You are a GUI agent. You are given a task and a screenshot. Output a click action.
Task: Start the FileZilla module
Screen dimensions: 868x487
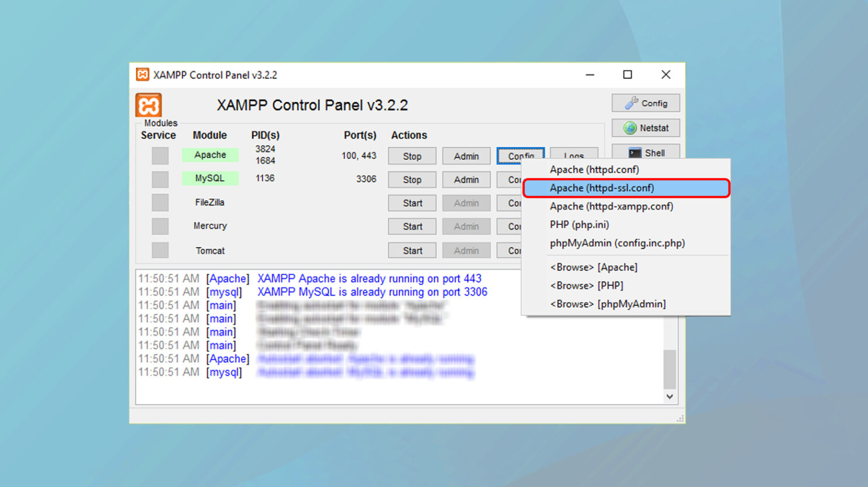click(412, 203)
